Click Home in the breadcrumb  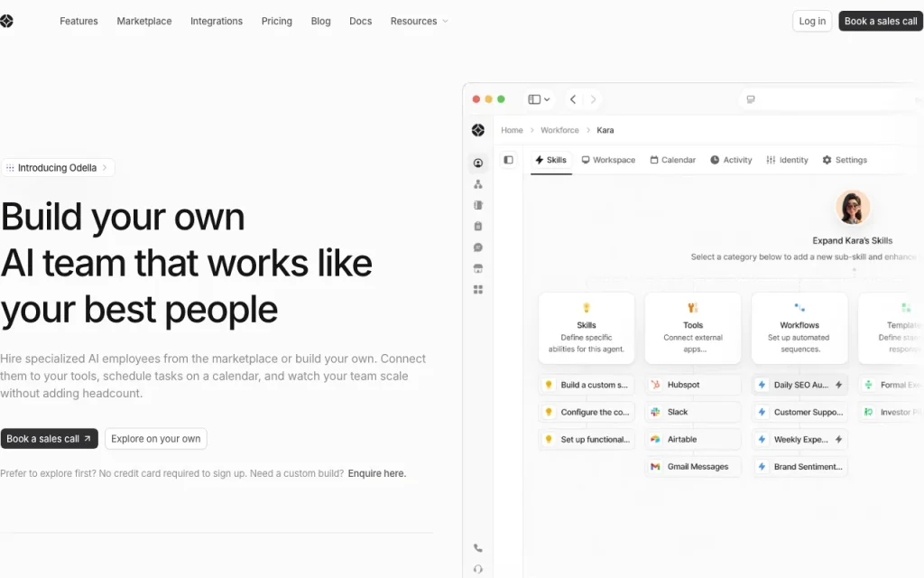(512, 130)
